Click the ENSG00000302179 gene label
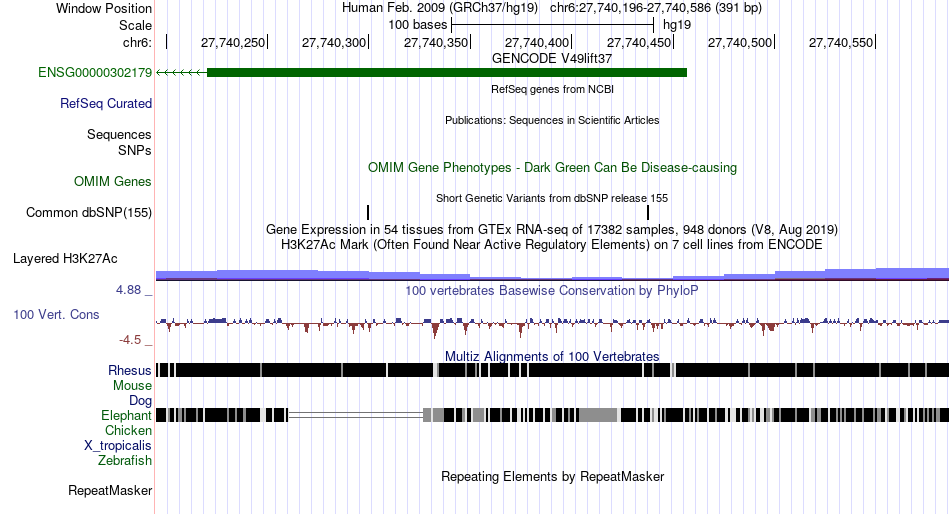This screenshot has width=950, height=514. tap(95, 73)
